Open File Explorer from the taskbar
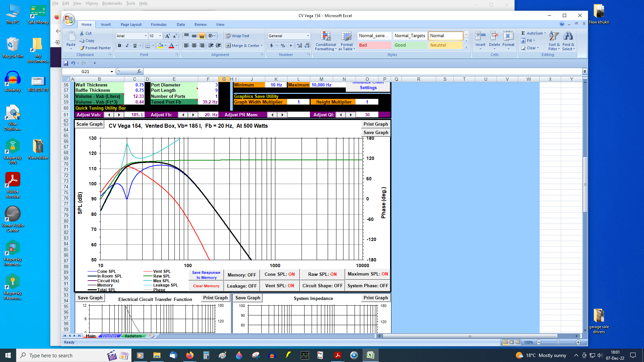Screen dimensions: 644x362 tap(157, 355)
